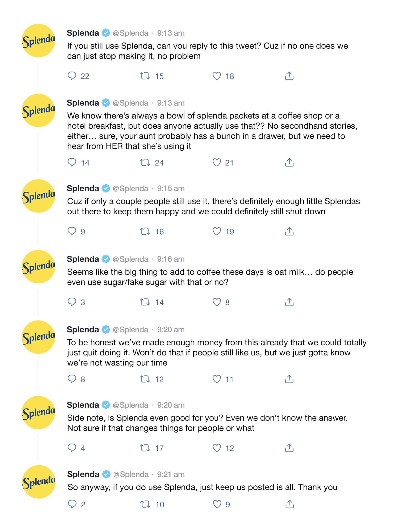Retweet the 'made enough money' tweet

click(145, 379)
